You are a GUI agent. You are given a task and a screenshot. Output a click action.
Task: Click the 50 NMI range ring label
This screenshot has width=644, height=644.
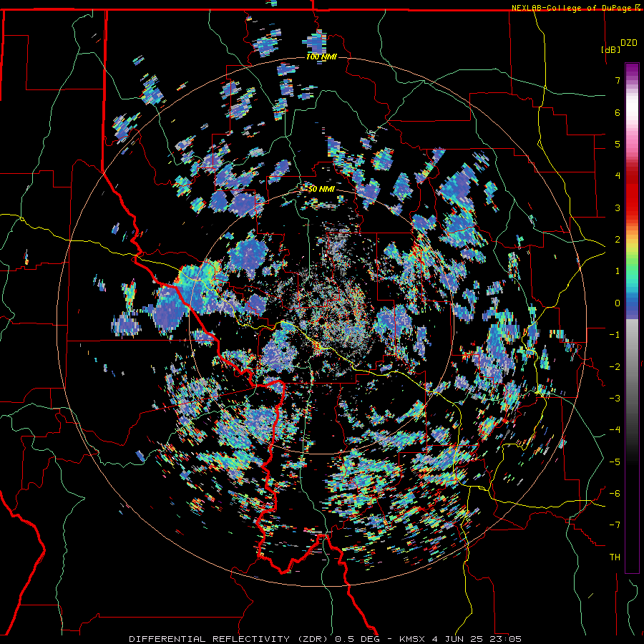pyautogui.click(x=321, y=189)
